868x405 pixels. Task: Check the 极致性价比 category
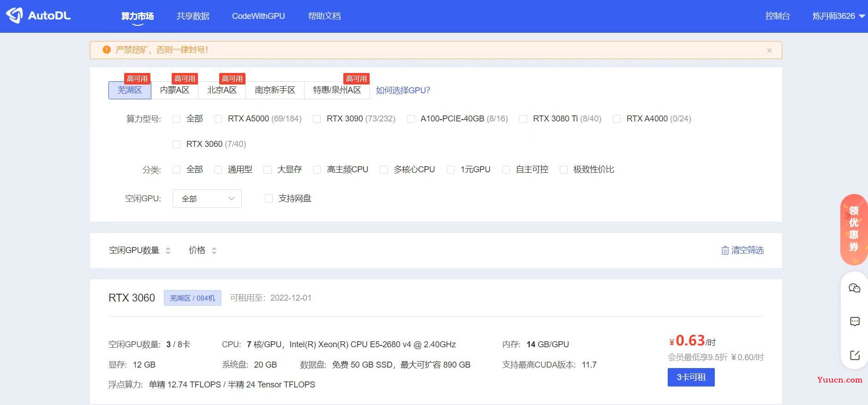(x=563, y=169)
